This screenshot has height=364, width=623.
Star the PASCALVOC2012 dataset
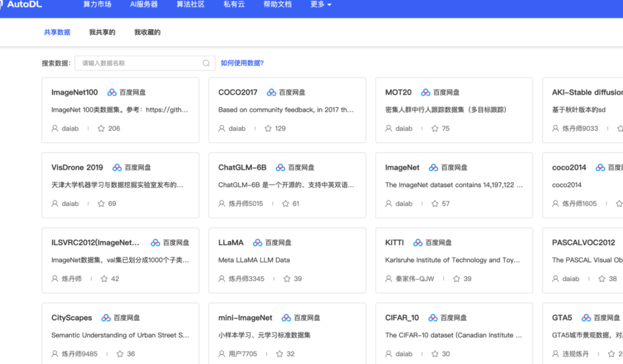pyautogui.click(x=602, y=279)
